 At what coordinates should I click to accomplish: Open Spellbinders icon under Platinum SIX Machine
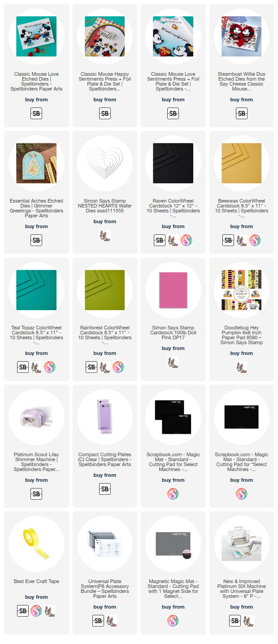235,621
